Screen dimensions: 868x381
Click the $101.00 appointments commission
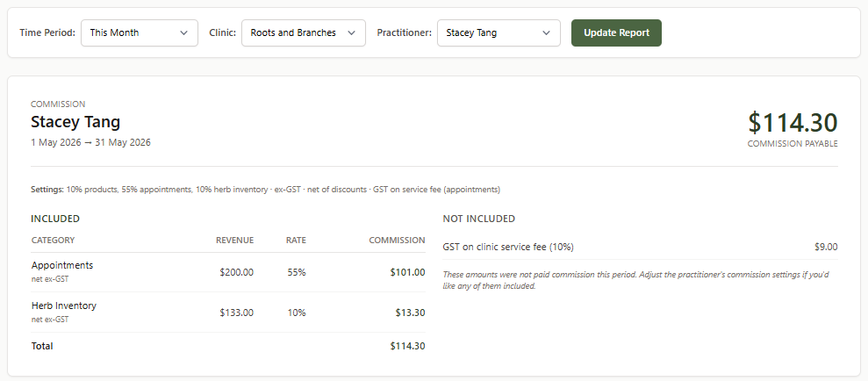(x=407, y=272)
